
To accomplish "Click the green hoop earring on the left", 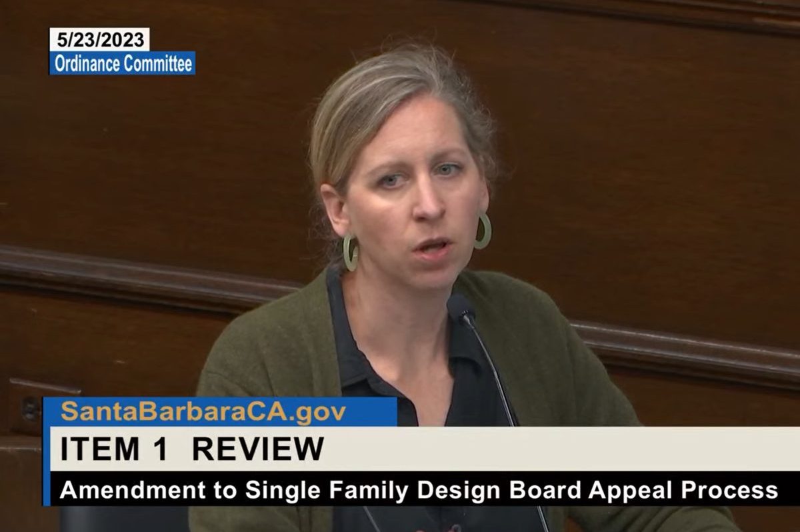I will pyautogui.click(x=350, y=252).
